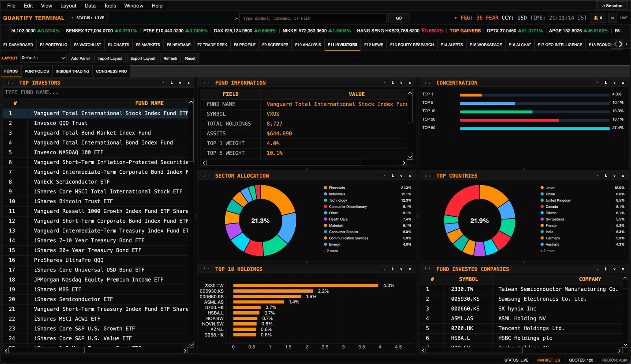Expand '+2 more' in Sector Allocation legend
Screen dimensions: 631x364
pyautogui.click(x=331, y=251)
